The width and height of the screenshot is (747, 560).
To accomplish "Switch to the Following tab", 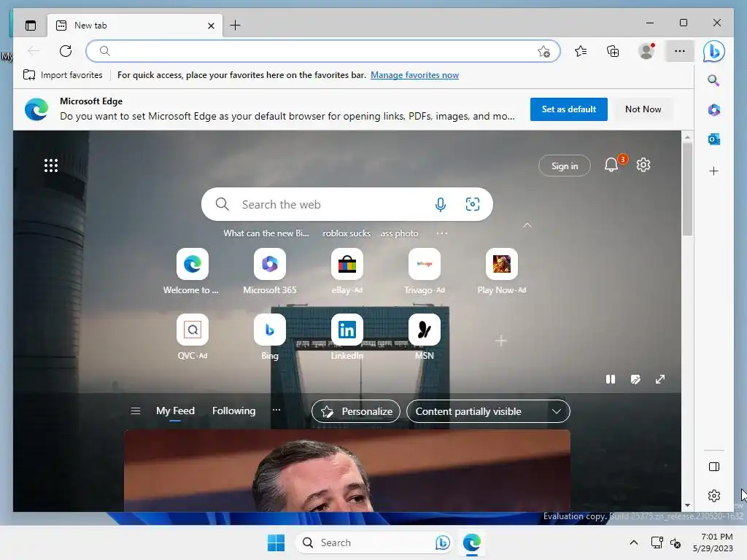I will coord(234,411).
